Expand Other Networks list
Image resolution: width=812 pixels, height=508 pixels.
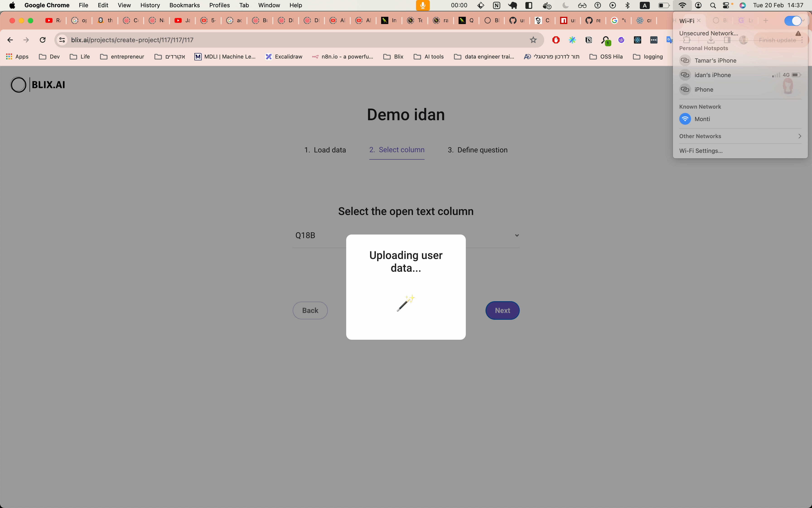coord(740,136)
